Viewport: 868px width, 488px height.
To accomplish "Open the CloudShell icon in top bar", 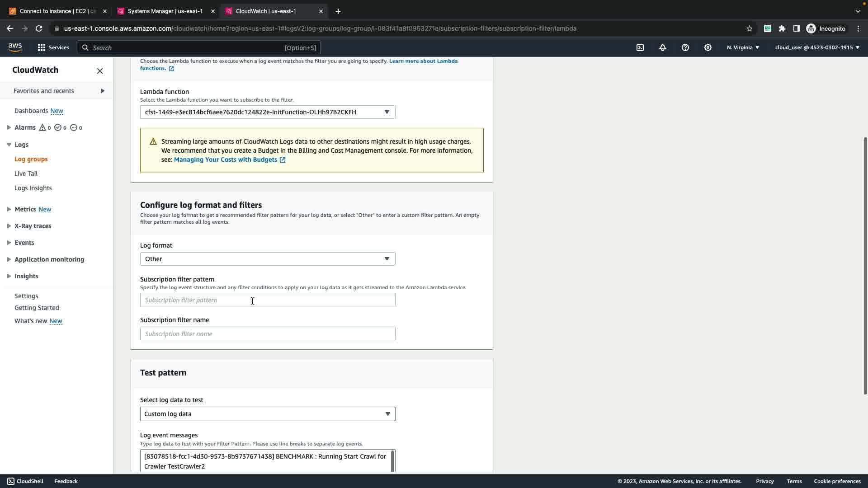I will coord(640,47).
